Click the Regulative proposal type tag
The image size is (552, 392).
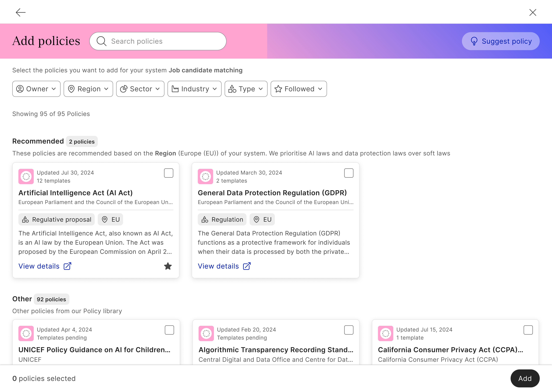[x=57, y=219]
